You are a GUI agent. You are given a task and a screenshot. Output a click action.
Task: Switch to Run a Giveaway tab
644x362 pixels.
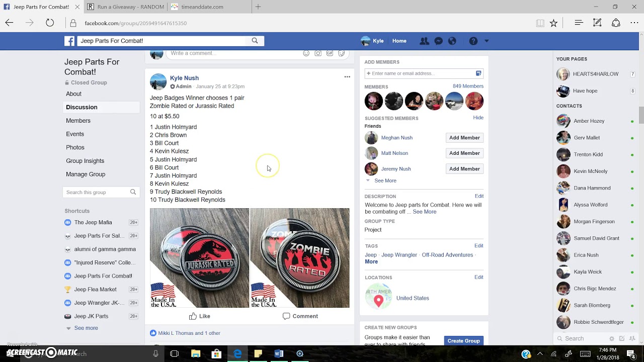click(126, 7)
